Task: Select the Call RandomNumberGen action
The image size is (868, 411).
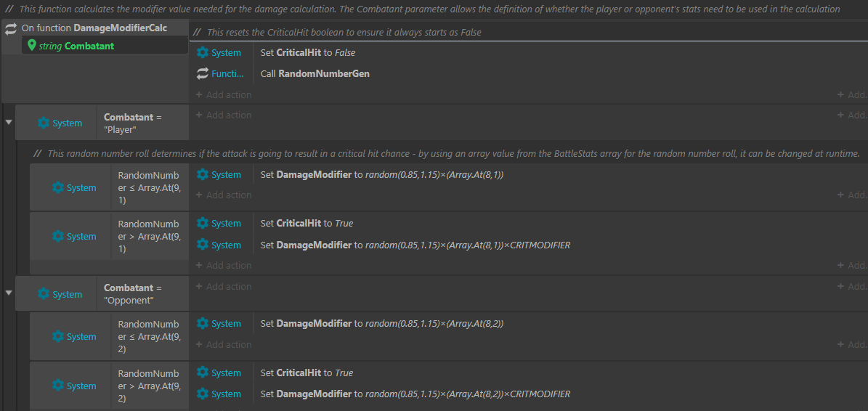Action: click(x=315, y=74)
